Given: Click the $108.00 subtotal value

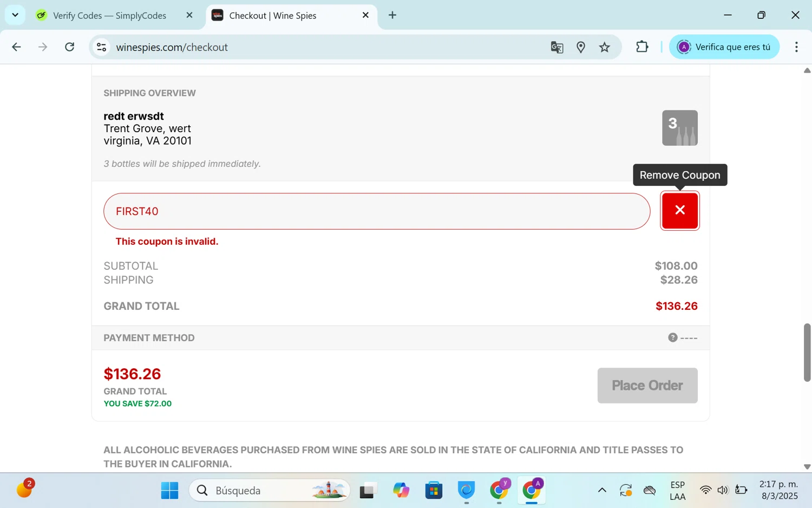Looking at the screenshot, I should (x=676, y=266).
